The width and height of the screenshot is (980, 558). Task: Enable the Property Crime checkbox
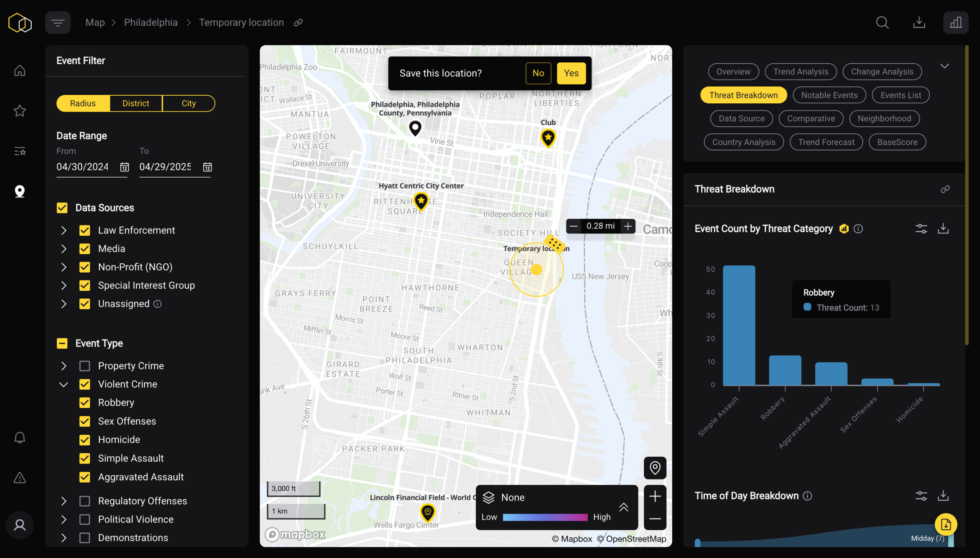coord(85,366)
